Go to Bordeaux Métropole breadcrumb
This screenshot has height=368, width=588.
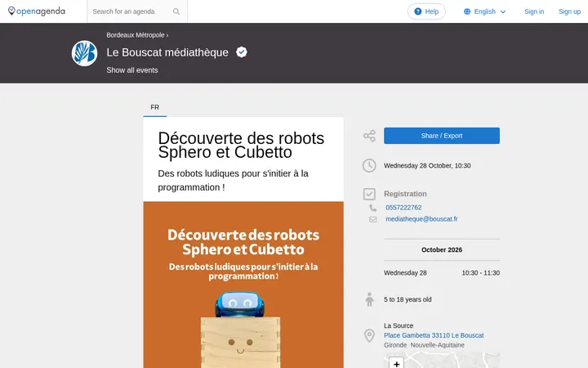click(x=136, y=35)
